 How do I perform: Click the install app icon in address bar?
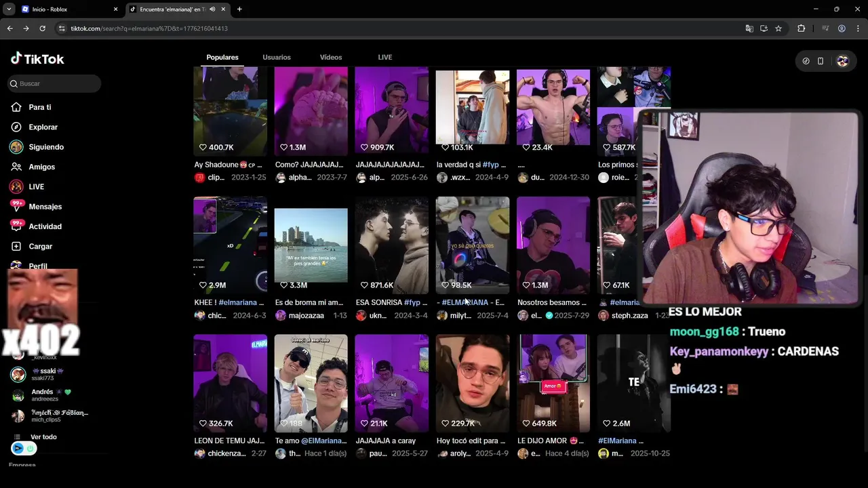click(764, 28)
